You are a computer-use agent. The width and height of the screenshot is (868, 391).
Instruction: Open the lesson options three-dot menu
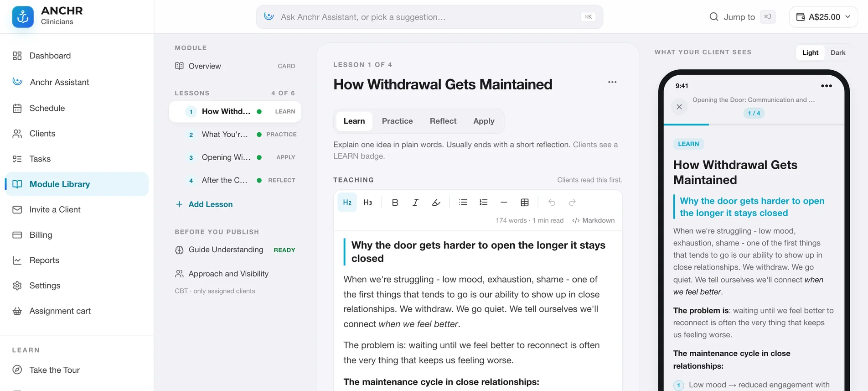click(x=612, y=82)
